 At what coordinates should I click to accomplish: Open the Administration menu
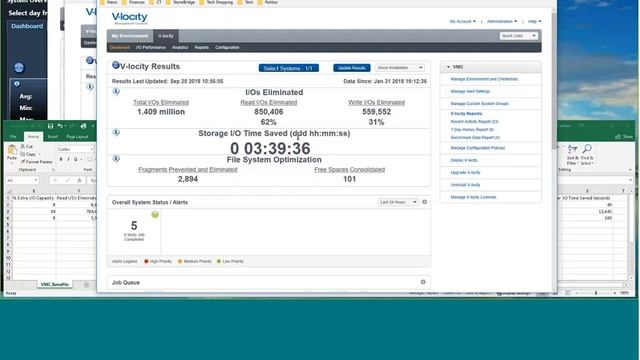[x=502, y=21]
